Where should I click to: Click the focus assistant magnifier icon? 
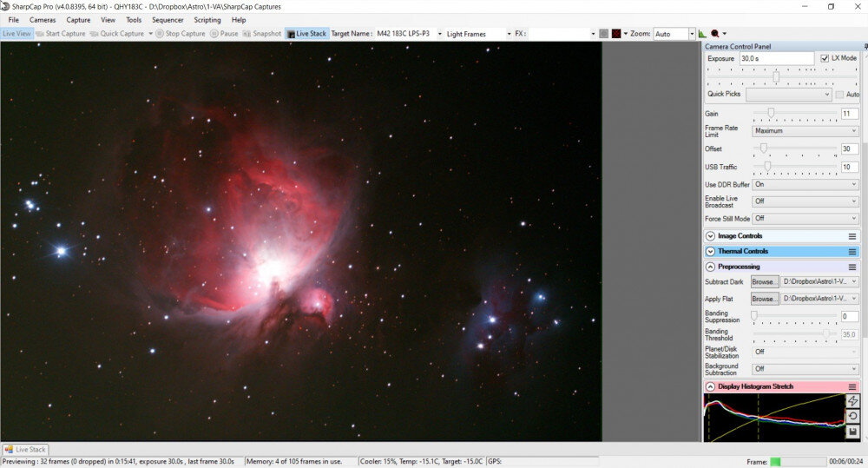pos(714,34)
